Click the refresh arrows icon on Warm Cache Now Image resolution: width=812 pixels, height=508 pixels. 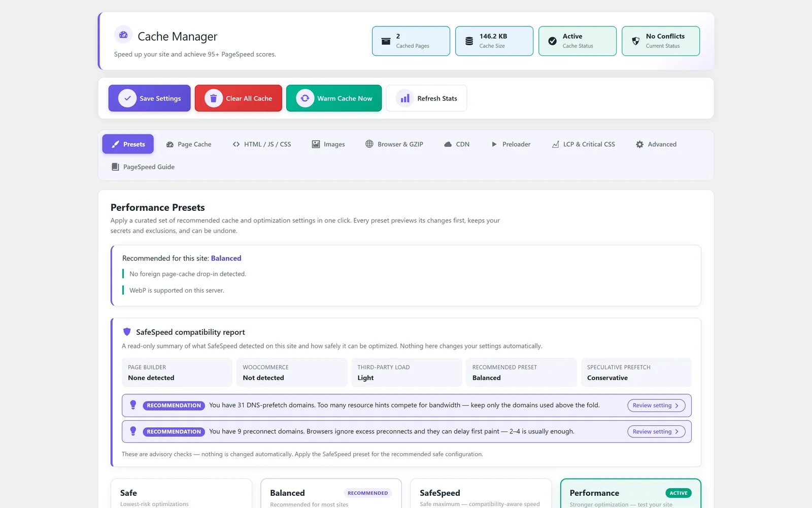tap(305, 98)
